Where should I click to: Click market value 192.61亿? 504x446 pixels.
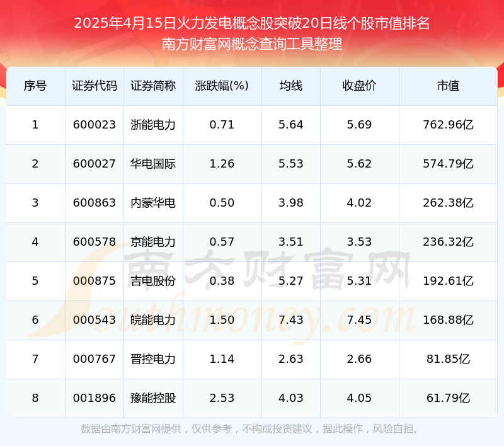click(x=448, y=281)
